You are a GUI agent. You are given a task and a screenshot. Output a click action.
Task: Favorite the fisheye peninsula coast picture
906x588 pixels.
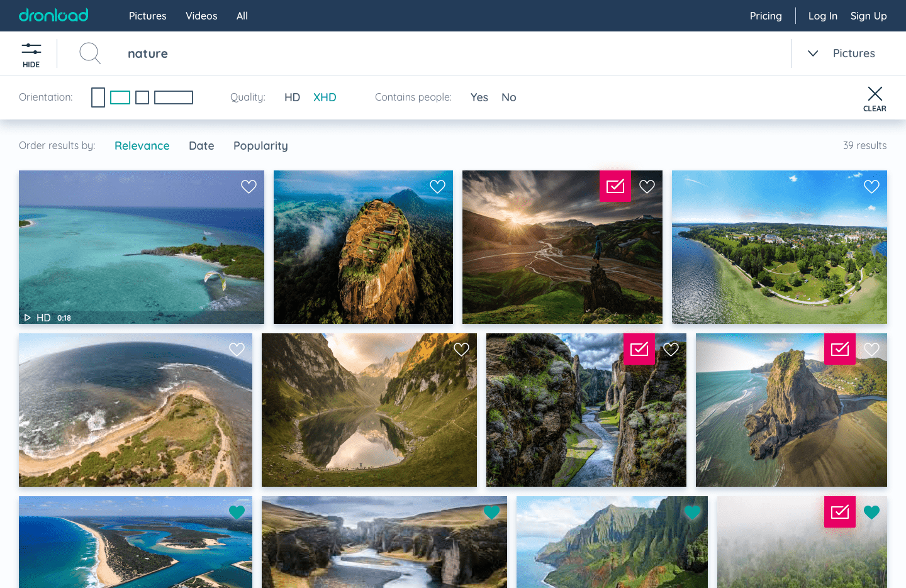point(237,350)
